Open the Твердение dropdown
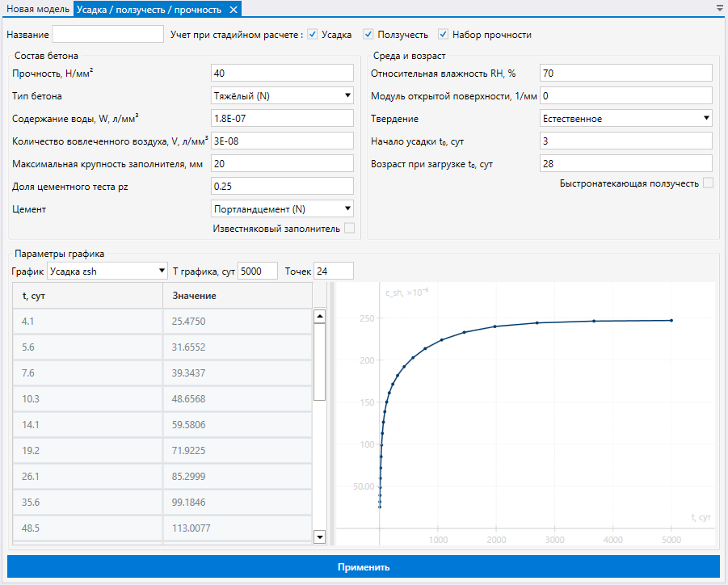 point(626,119)
